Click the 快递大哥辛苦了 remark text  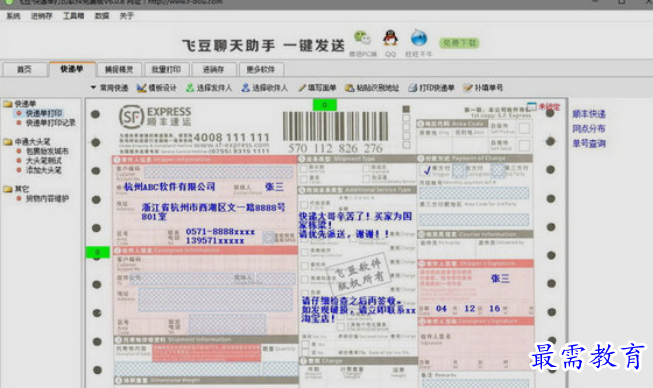(356, 225)
